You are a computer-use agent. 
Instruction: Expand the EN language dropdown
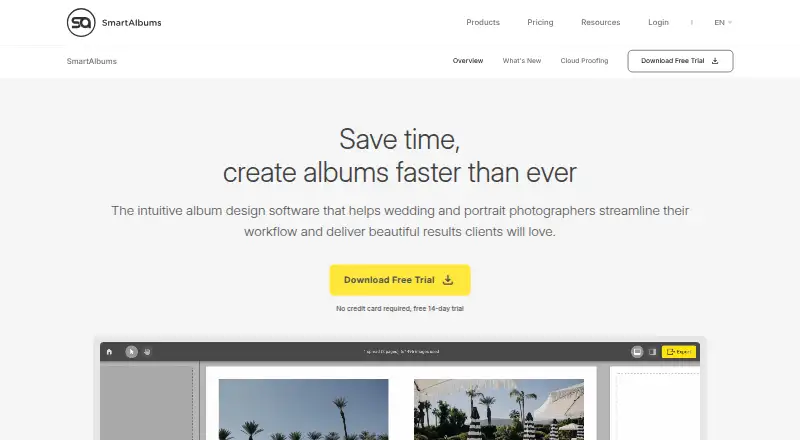(723, 22)
